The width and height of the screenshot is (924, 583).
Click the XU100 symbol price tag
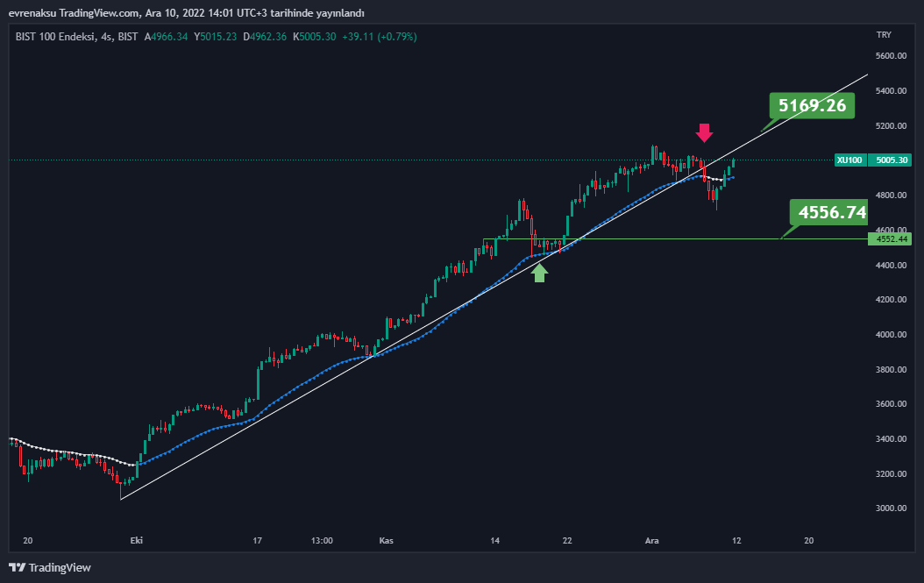pos(849,160)
